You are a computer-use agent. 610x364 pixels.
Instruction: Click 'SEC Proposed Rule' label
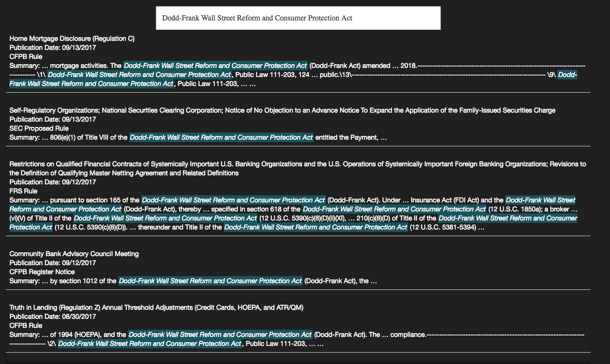coord(39,128)
